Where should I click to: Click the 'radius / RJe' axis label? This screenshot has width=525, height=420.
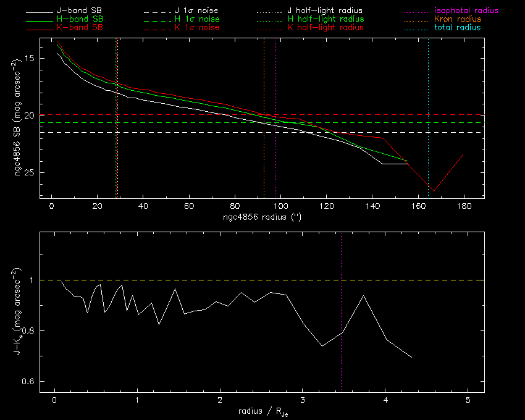tap(261, 412)
